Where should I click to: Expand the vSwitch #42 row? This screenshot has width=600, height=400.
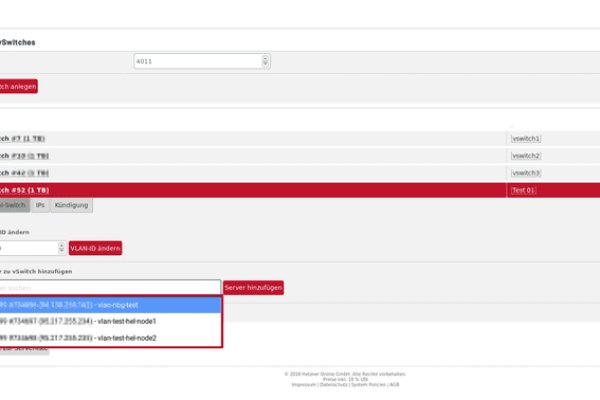tap(25, 173)
